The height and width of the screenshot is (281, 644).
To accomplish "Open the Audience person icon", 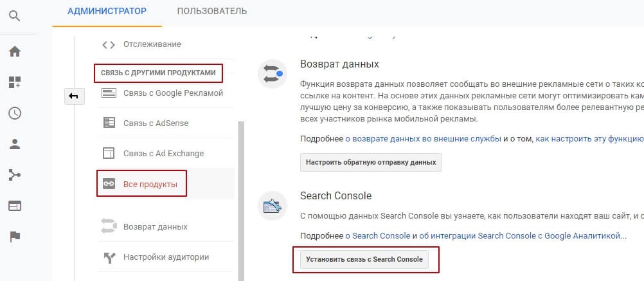I will point(15,144).
